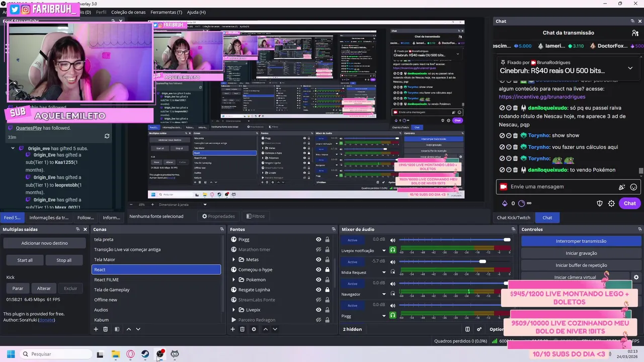Open the Follow... dock tab
644x362 pixels.
86,218
